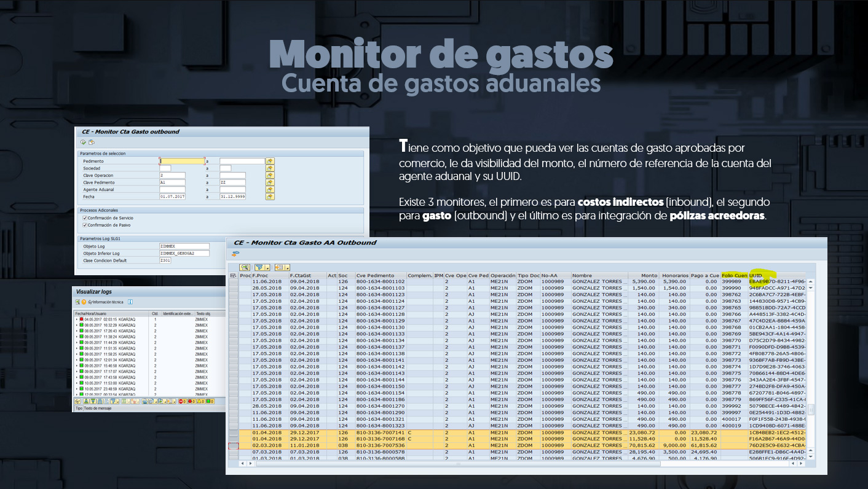Viewport: 868px width, 489px height.
Task: Open Change Layout dropdown arrow in results grid
Action: click(x=288, y=268)
